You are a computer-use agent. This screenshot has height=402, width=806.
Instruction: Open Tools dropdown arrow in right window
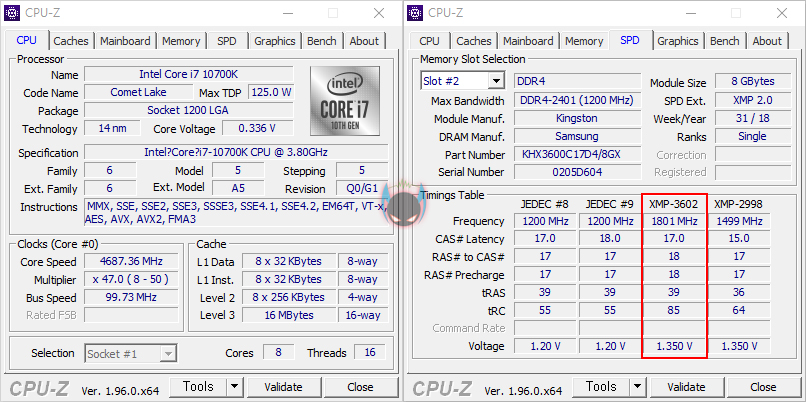click(637, 387)
